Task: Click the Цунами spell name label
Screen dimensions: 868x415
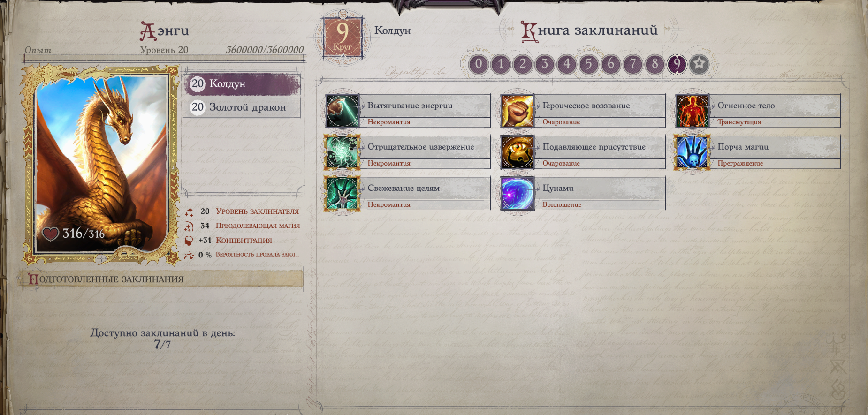Action: (x=558, y=188)
